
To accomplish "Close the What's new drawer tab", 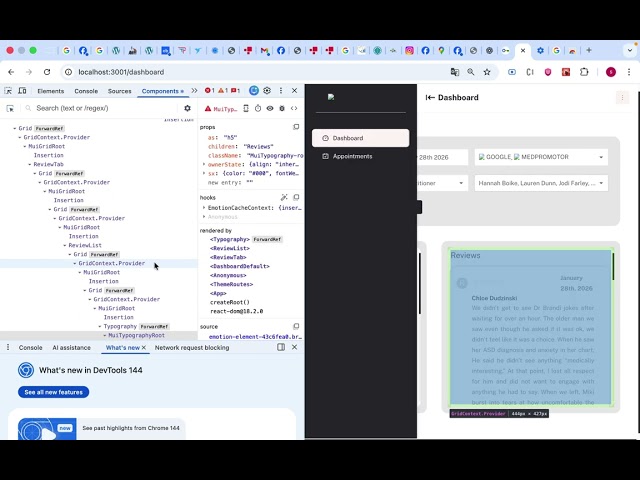I will 144,347.
